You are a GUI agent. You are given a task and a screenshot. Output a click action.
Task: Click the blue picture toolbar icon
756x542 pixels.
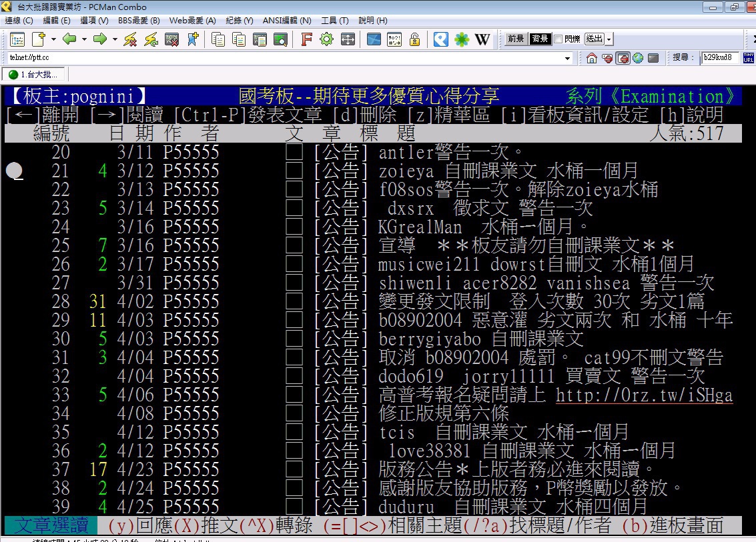tap(374, 39)
